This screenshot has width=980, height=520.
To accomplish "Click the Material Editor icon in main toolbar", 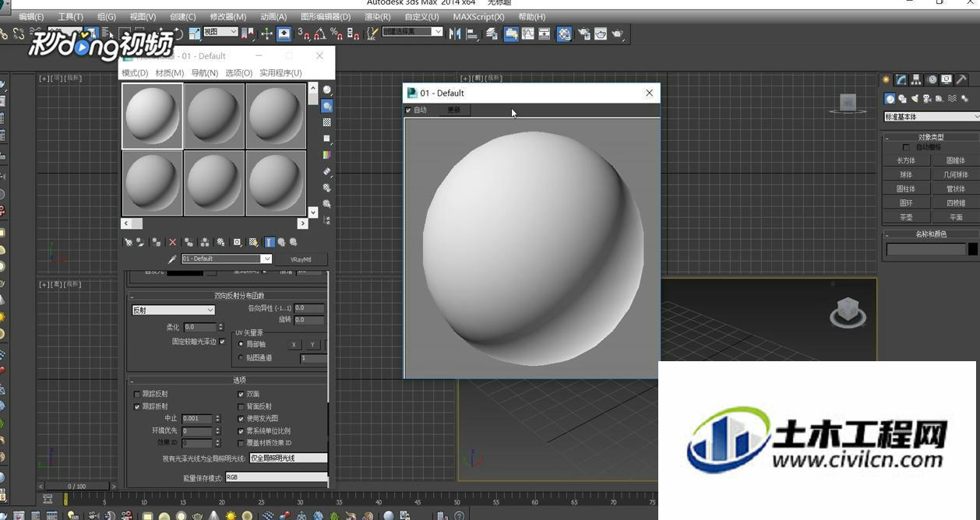I will [564, 33].
